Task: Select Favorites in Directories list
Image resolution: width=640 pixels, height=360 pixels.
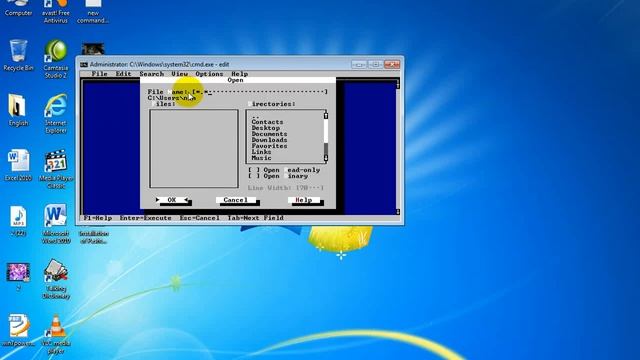Action: (x=269, y=146)
